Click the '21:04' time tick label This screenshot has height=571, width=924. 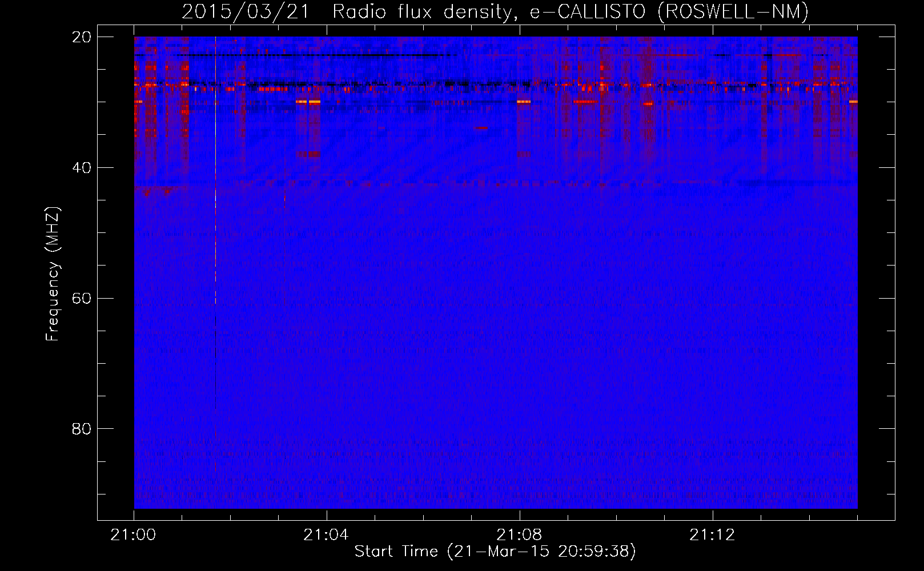coord(326,535)
